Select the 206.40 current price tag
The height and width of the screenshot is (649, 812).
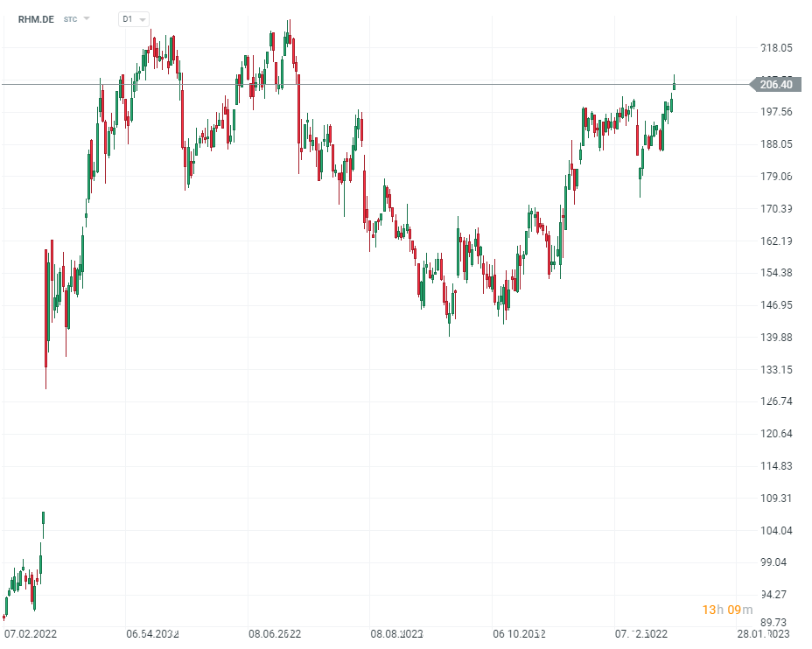[775, 85]
